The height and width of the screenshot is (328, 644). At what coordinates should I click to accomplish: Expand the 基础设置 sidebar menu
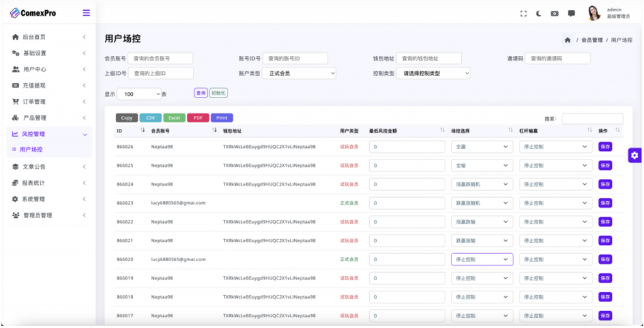click(x=49, y=53)
